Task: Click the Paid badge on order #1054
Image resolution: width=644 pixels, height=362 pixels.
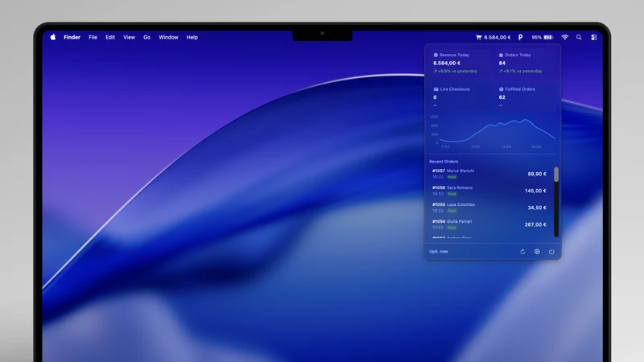Action: (x=452, y=228)
